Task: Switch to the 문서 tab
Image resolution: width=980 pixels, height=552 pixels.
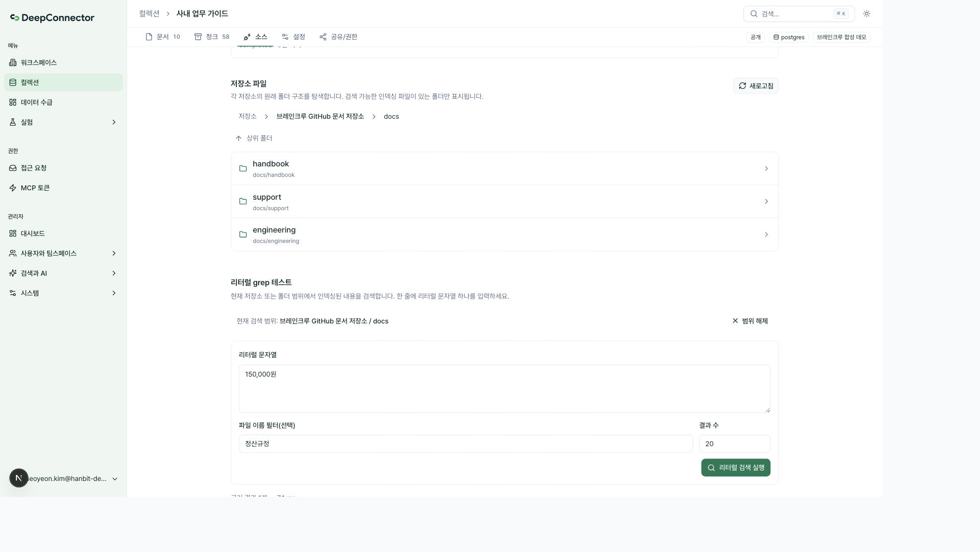Action: [163, 37]
